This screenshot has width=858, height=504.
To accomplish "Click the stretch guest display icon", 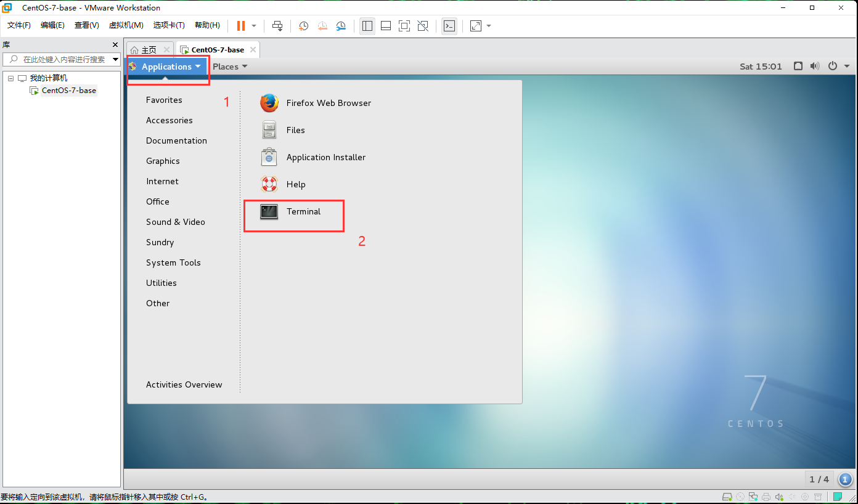I will [x=476, y=26].
